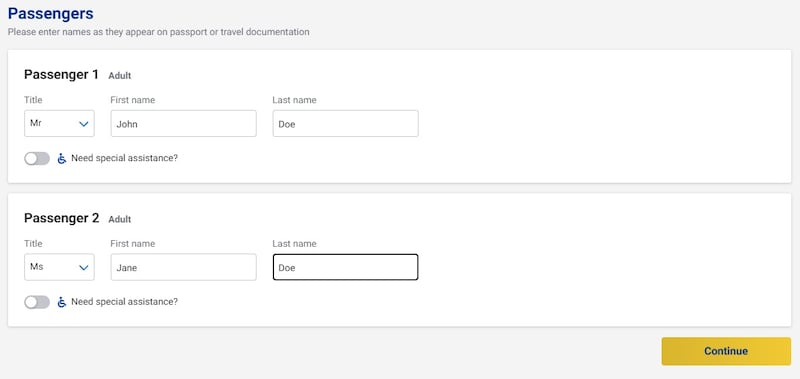Click Passenger 2 Last name field

click(345, 267)
